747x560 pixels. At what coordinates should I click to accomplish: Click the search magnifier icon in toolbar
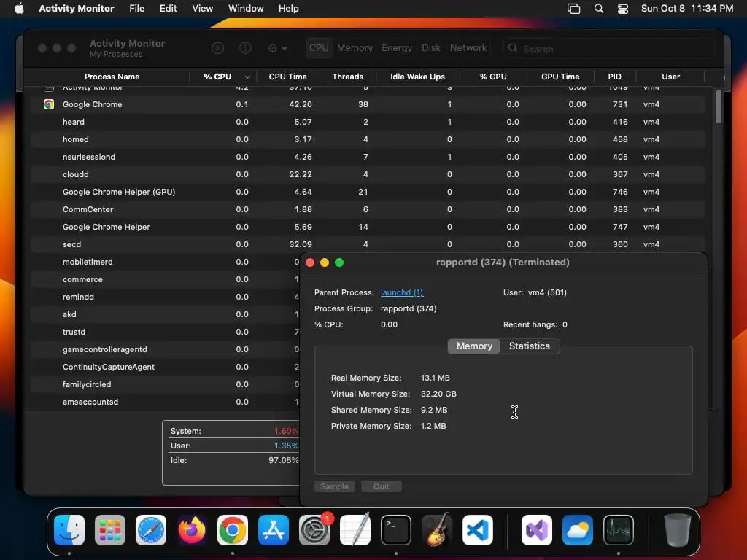click(x=513, y=48)
